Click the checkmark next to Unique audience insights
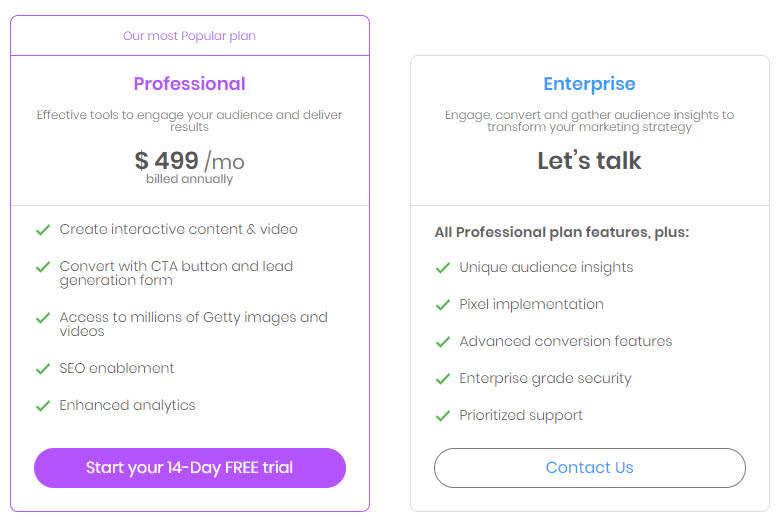The width and height of the screenshot is (781, 521). 443,268
